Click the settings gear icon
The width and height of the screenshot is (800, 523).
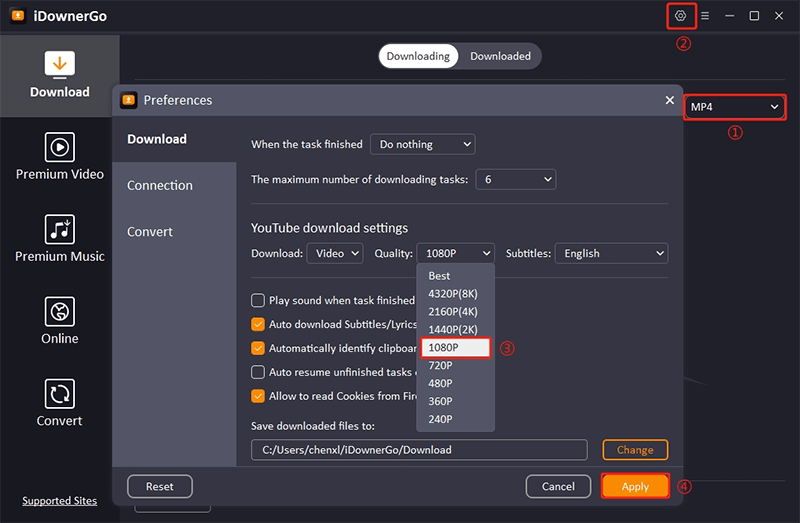(x=681, y=16)
